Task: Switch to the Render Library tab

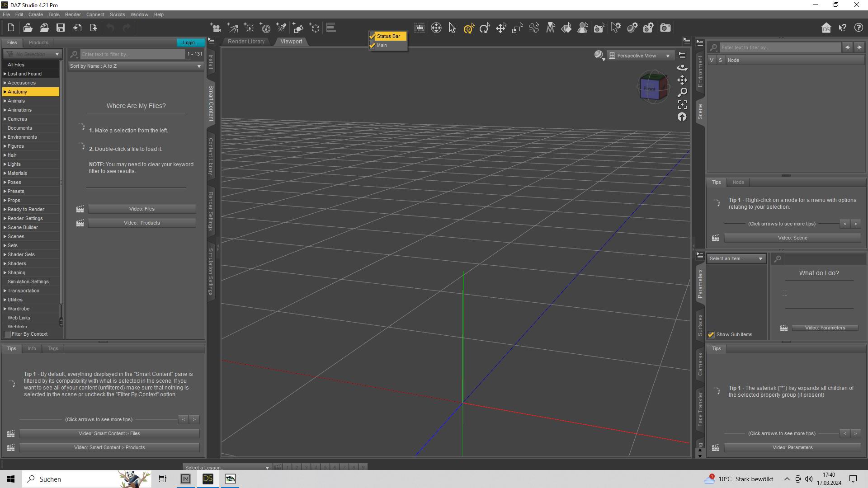Action: [x=246, y=42]
